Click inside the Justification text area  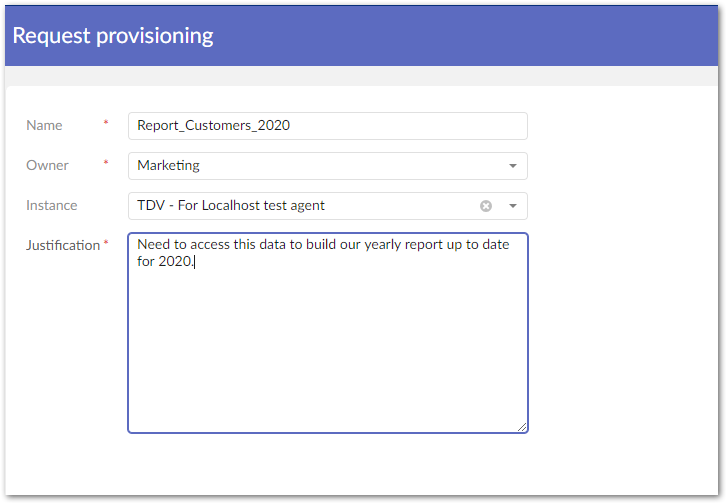point(327,333)
